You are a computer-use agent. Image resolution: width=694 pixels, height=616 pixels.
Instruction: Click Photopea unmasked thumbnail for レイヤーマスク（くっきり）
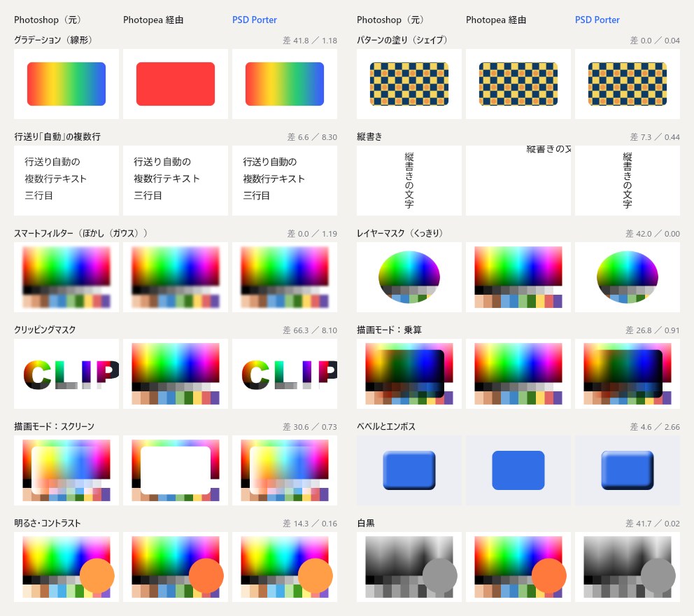(518, 277)
